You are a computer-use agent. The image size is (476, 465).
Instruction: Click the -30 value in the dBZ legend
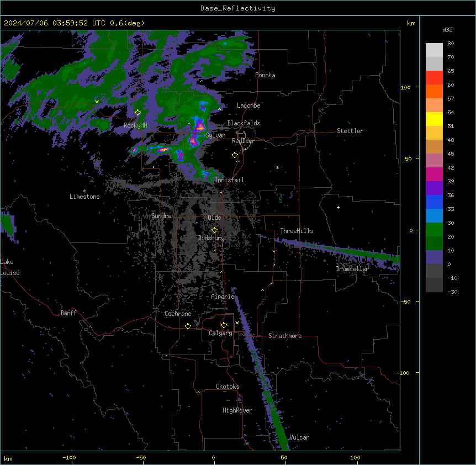click(x=452, y=292)
